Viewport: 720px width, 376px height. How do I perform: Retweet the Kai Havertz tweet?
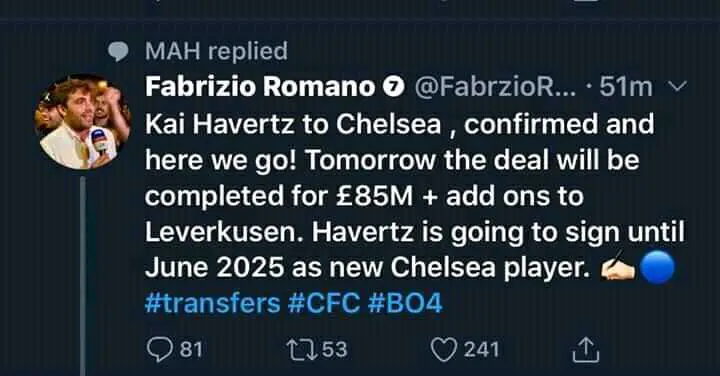click(301, 349)
